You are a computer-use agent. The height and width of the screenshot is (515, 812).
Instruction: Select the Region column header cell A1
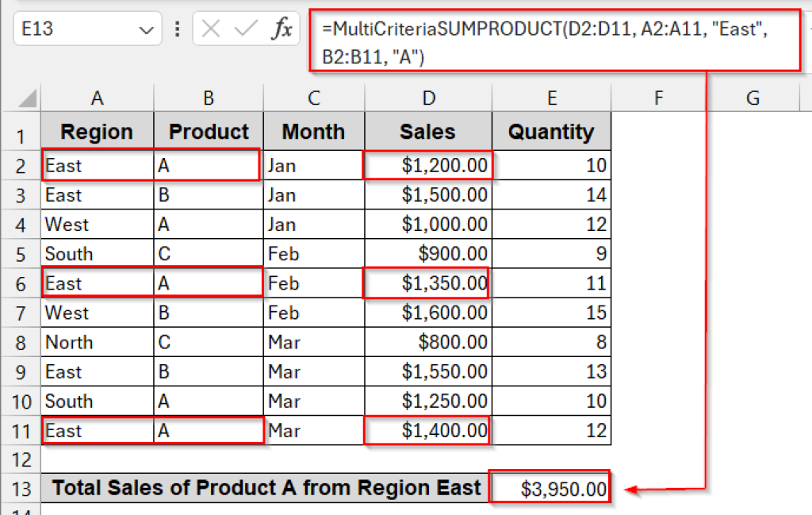[97, 131]
